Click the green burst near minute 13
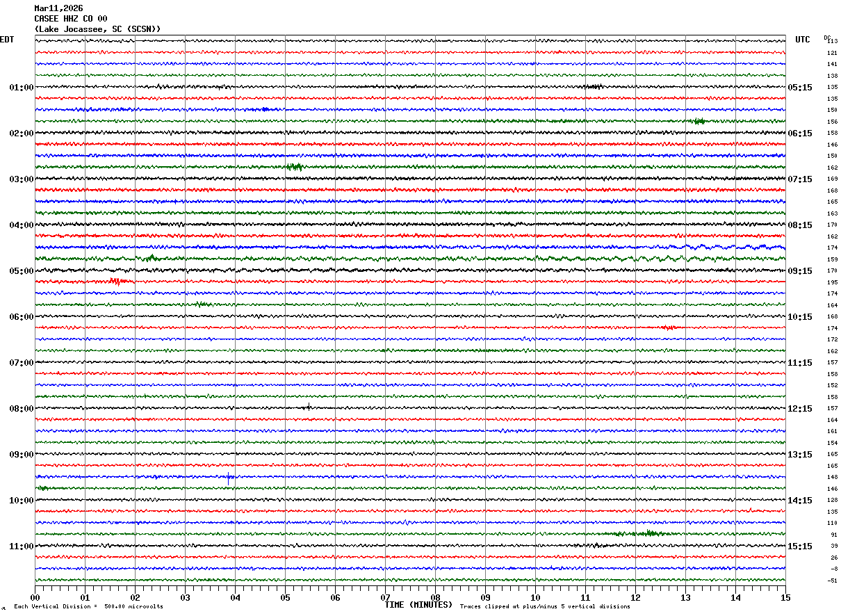This screenshot has height=616, width=841. (x=698, y=121)
